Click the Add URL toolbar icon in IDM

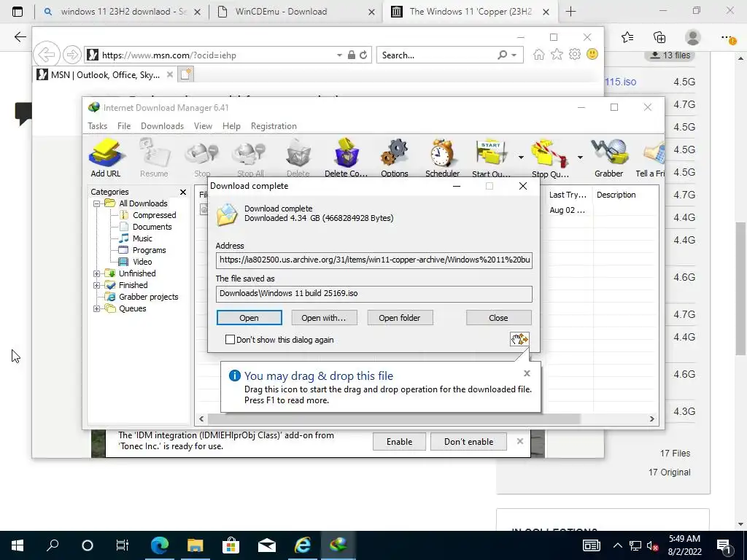pyautogui.click(x=106, y=158)
